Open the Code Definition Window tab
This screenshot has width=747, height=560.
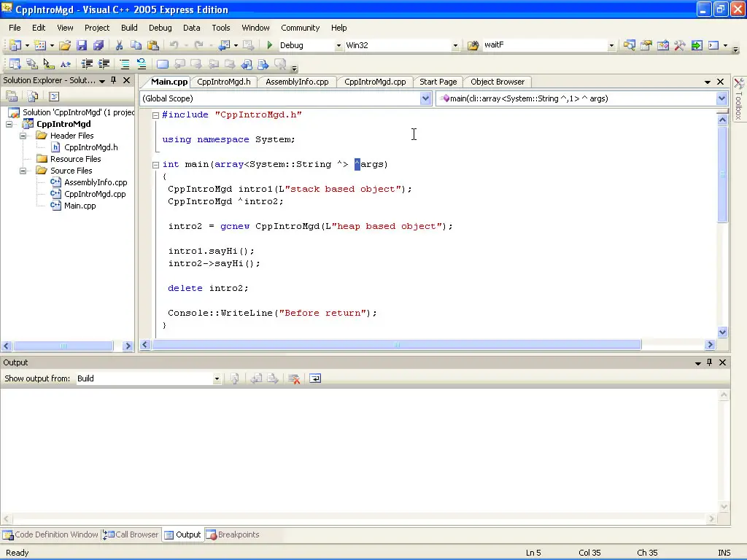pyautogui.click(x=50, y=534)
